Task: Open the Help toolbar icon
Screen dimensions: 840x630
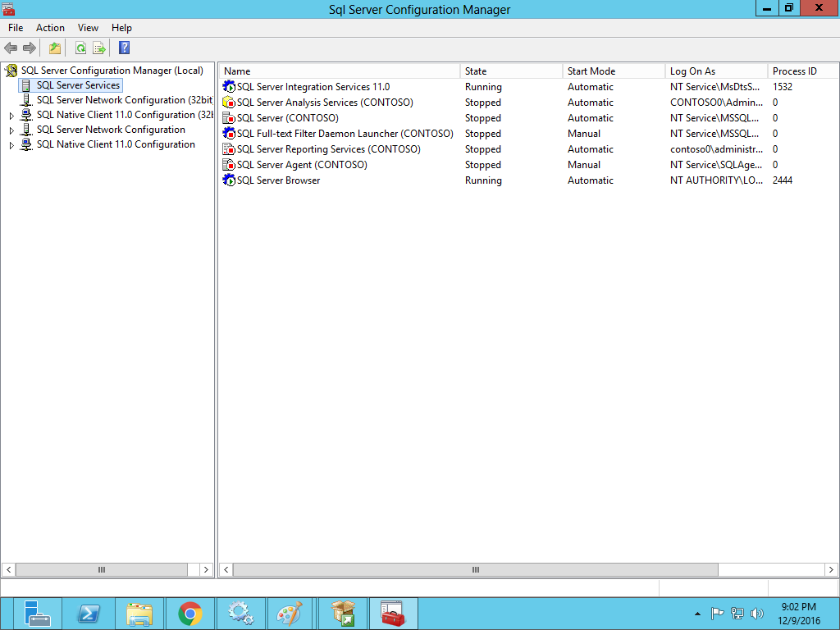Action: coord(125,48)
